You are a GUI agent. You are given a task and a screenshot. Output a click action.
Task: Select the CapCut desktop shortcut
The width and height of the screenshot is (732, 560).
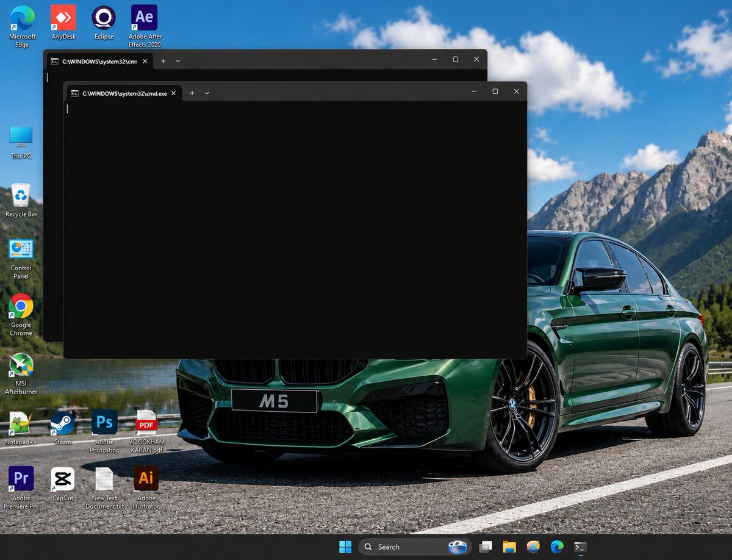pos(62,484)
